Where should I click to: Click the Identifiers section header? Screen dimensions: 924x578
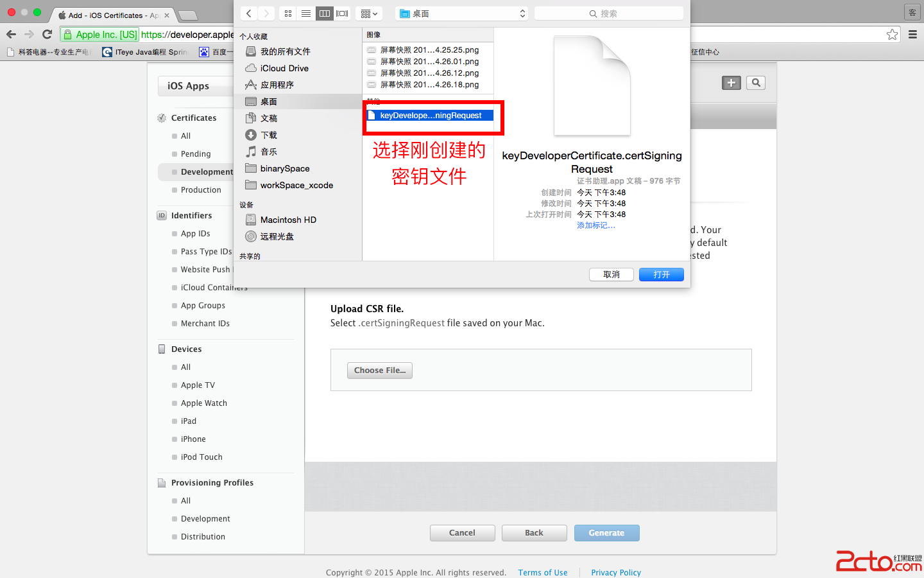point(191,216)
